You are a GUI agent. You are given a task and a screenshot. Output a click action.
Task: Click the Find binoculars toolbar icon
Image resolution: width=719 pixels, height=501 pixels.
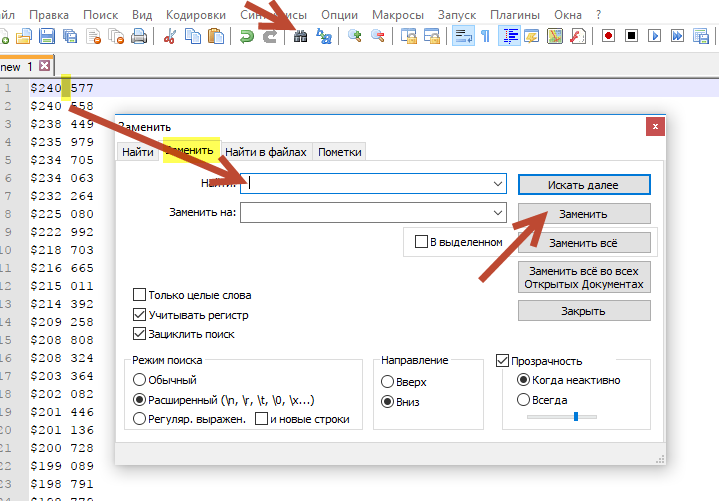(x=299, y=36)
